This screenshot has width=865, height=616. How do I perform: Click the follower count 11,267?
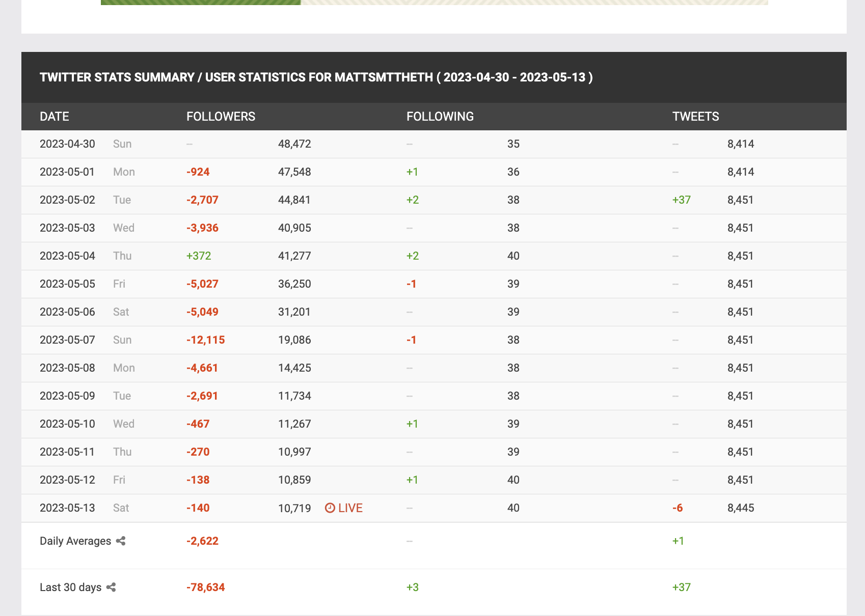click(294, 424)
